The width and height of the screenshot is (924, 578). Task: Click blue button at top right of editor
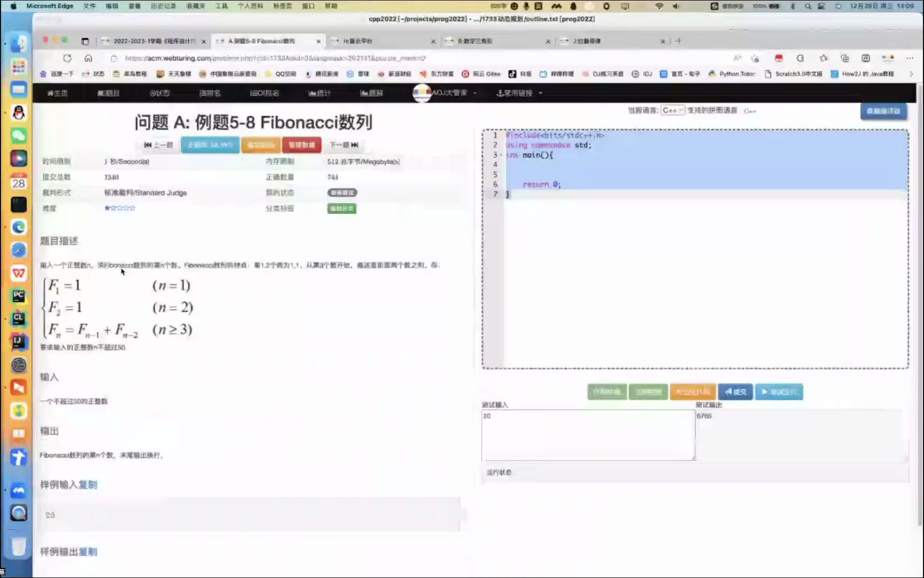tap(883, 111)
